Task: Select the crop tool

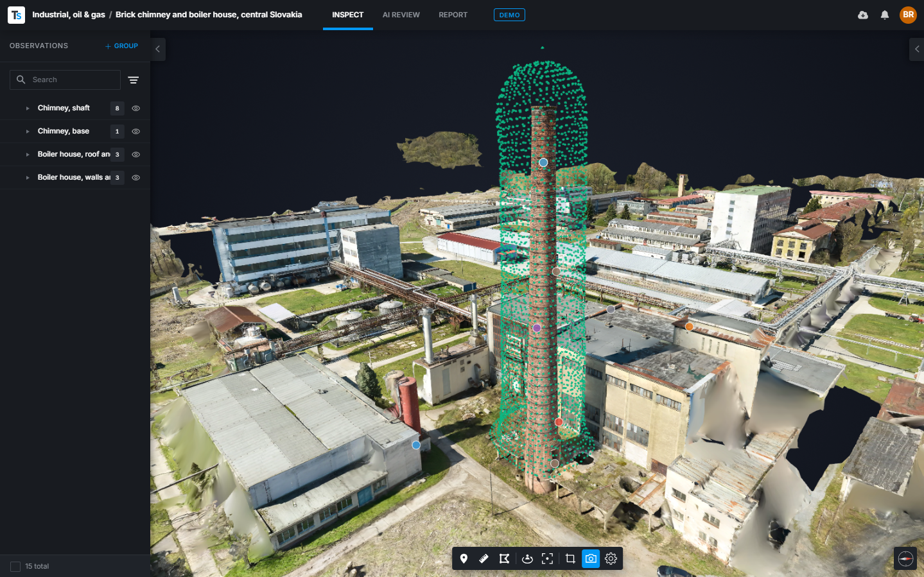Action: point(570,559)
